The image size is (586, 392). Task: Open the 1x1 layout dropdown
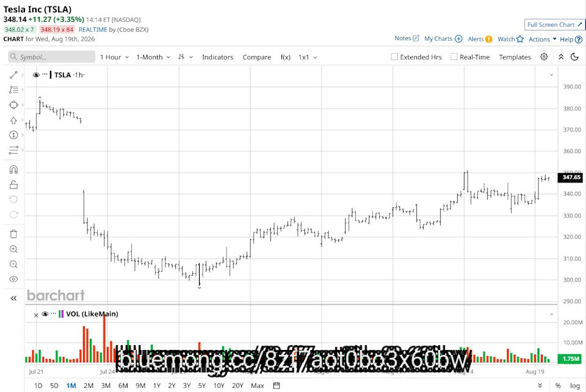coord(308,57)
